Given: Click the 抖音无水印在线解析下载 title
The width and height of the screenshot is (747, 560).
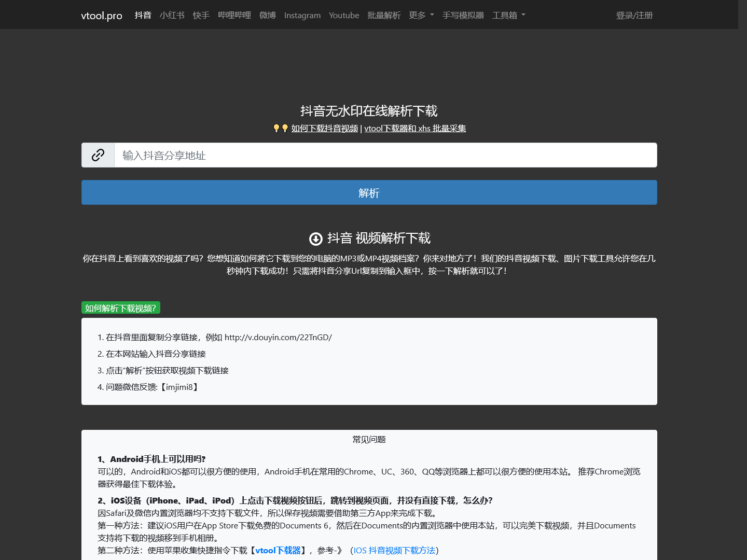Looking at the screenshot, I should click(x=369, y=111).
